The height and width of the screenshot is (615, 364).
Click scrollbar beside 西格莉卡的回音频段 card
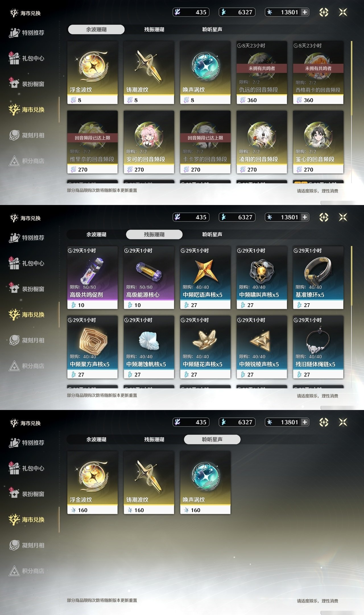point(352,78)
